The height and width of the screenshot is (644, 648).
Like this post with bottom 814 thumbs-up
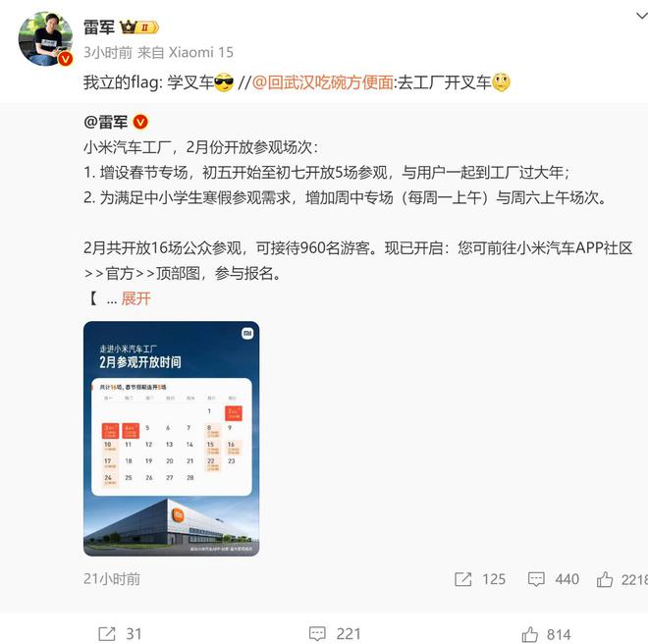(546, 634)
